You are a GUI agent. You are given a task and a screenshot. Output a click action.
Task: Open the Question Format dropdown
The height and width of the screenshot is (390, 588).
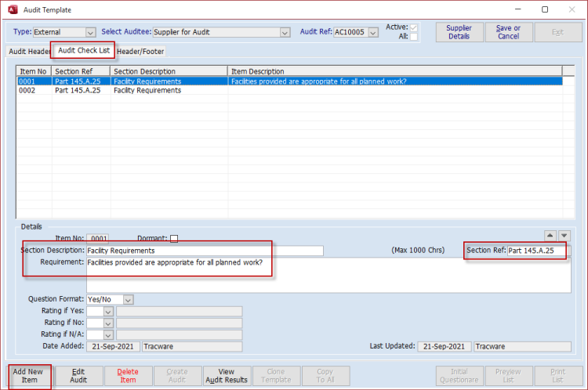[x=128, y=300]
